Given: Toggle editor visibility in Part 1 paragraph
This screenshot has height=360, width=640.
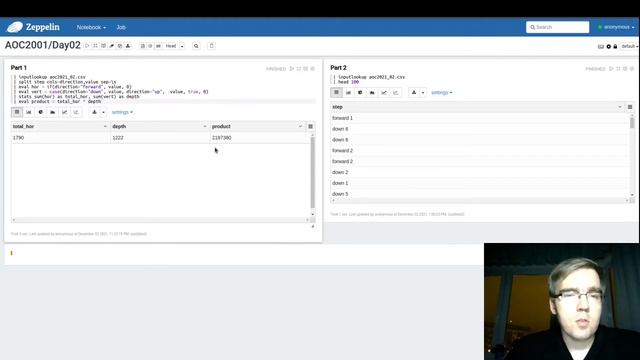Looking at the screenshot, I should (299, 69).
